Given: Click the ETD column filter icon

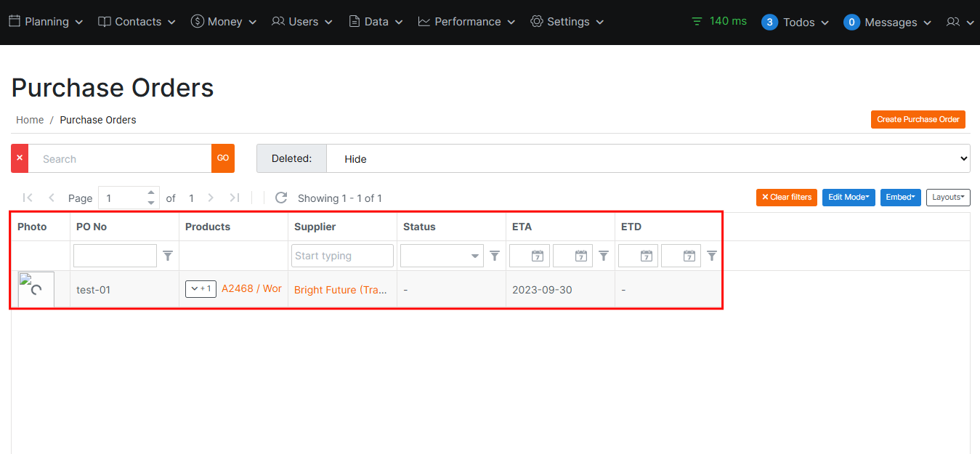Looking at the screenshot, I should click(x=712, y=256).
